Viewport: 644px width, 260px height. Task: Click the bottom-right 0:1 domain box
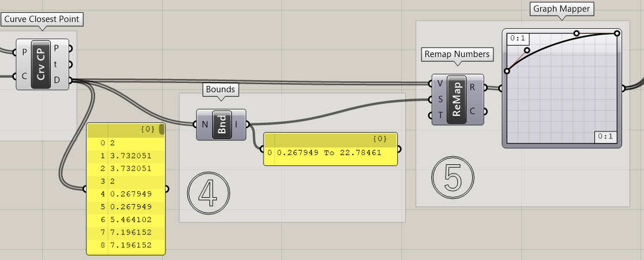tap(606, 137)
